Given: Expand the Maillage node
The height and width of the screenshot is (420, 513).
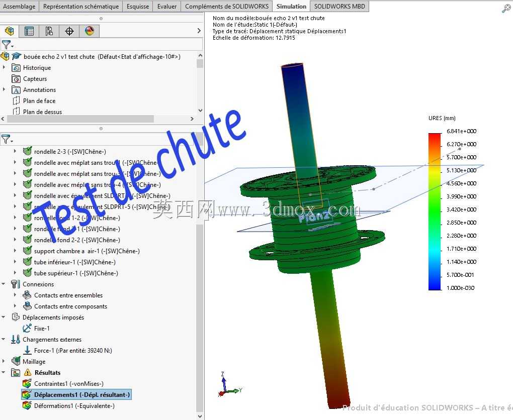Looking at the screenshot, I should pyautogui.click(x=4, y=361).
